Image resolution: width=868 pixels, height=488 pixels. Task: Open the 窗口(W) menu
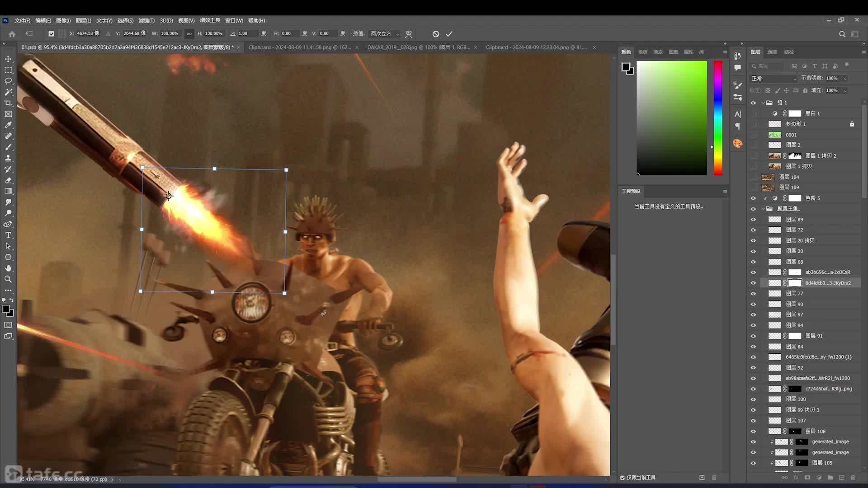tap(234, 20)
